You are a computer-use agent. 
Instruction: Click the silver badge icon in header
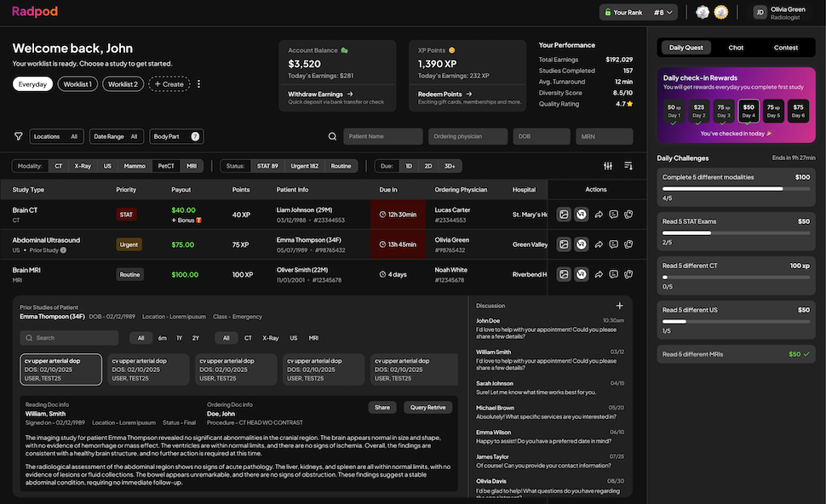(703, 12)
